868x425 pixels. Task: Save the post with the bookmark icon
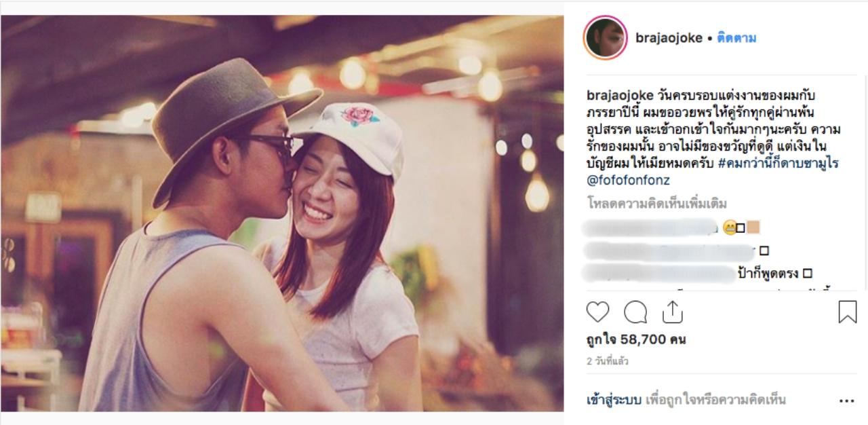point(847,312)
